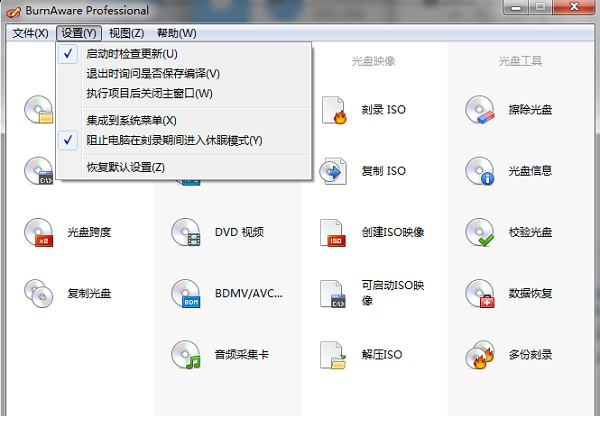The width and height of the screenshot is (600, 432).
Task: Click the Data Recovery icon
Action: click(480, 293)
